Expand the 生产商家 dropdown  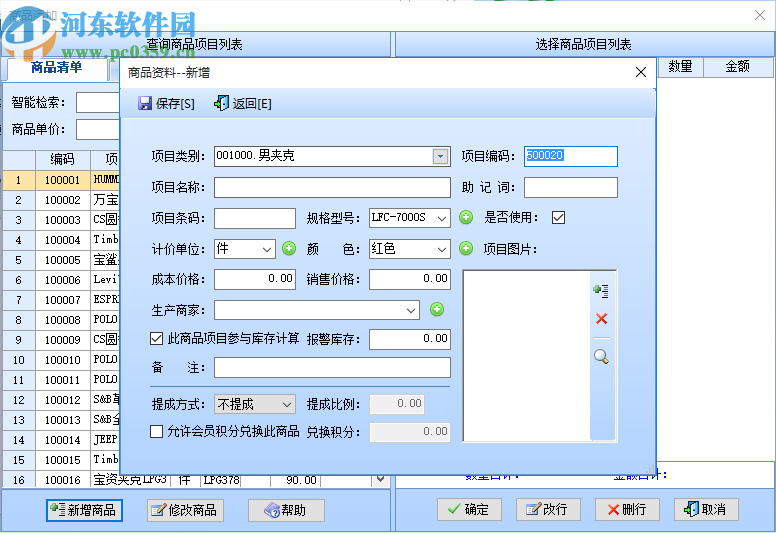pos(410,311)
